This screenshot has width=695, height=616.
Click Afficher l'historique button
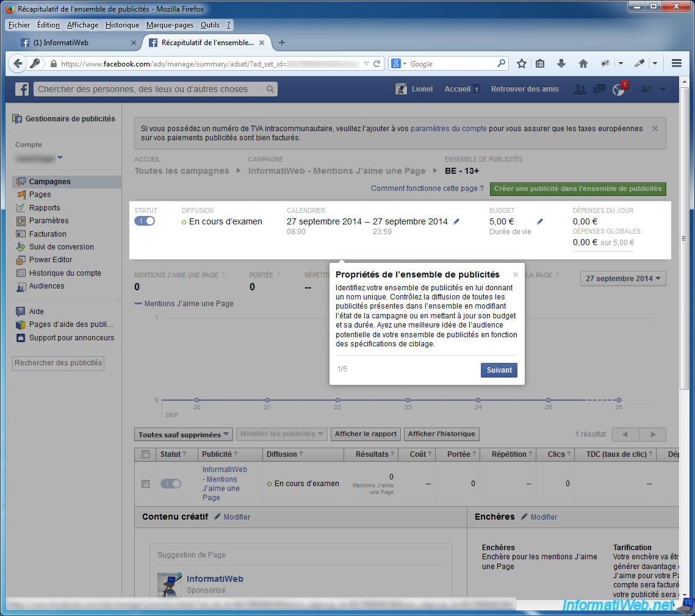click(x=441, y=434)
